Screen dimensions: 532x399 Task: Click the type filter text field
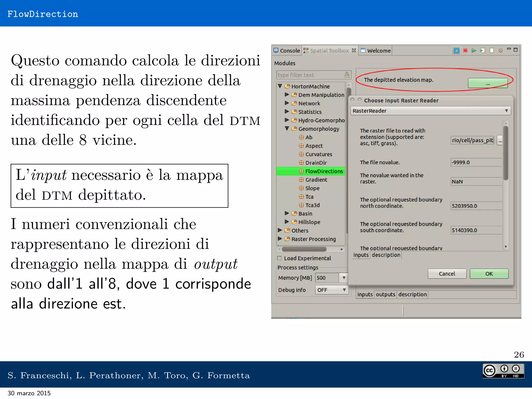[314, 75]
